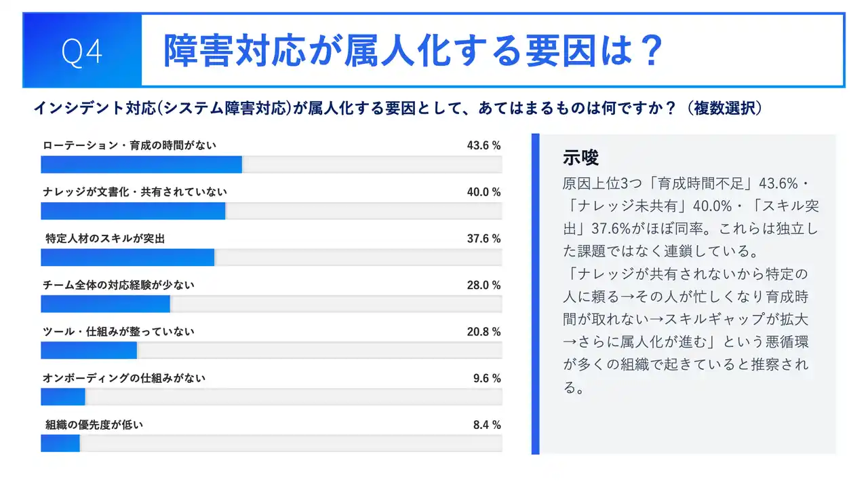Click the bar under 特定人材のスキルが突出
This screenshot has height=486, width=868.
point(271,258)
